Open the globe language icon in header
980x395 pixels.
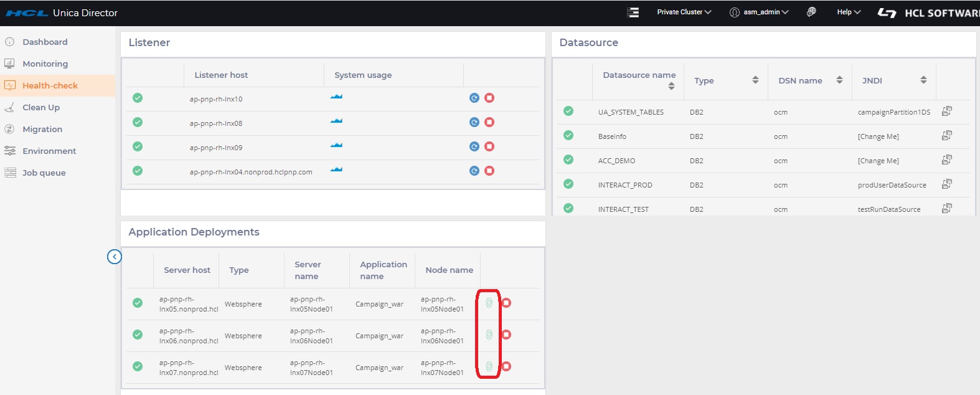(811, 12)
